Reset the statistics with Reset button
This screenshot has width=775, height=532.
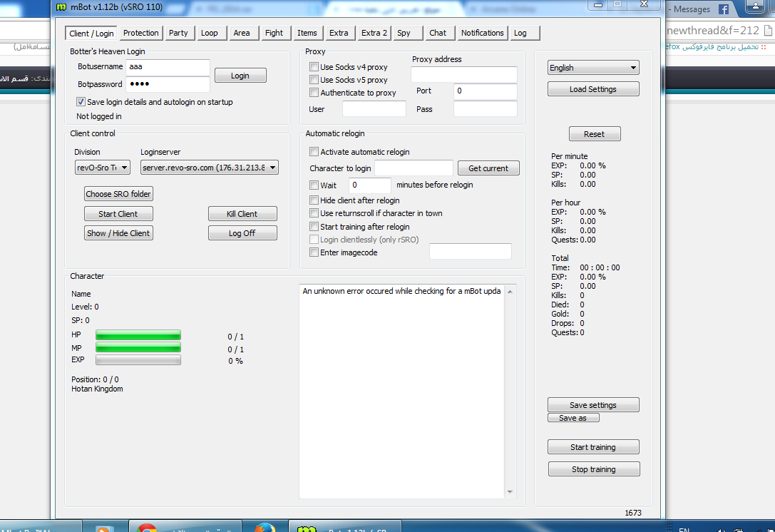click(x=595, y=134)
